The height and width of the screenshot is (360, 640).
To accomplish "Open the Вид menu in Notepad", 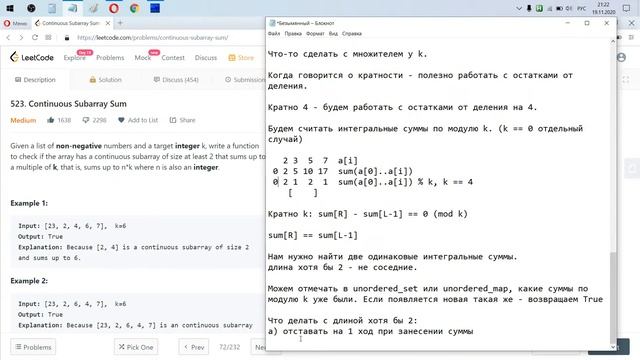I will (333, 33).
